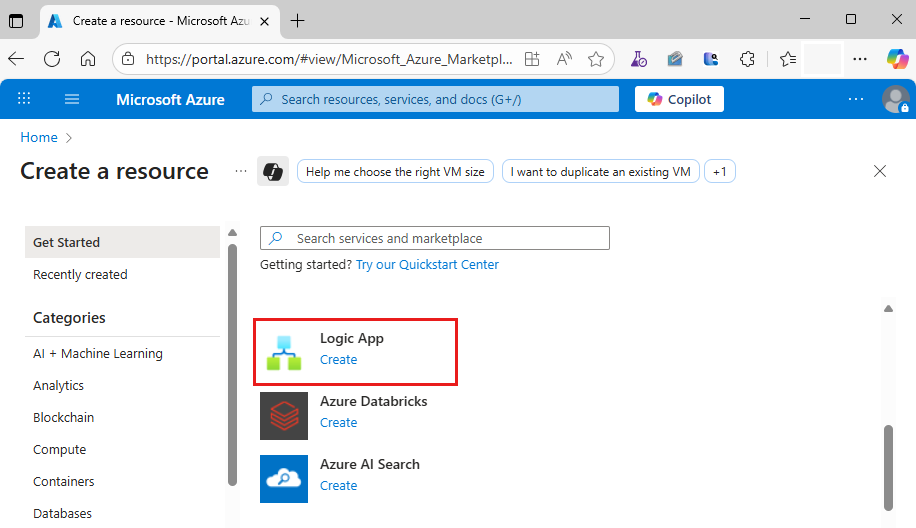The image size is (916, 528).
Task: Close the Create a resource blade
Action: click(x=880, y=171)
